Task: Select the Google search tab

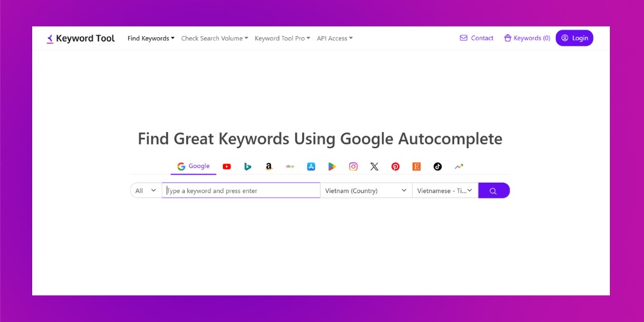Action: [x=193, y=166]
